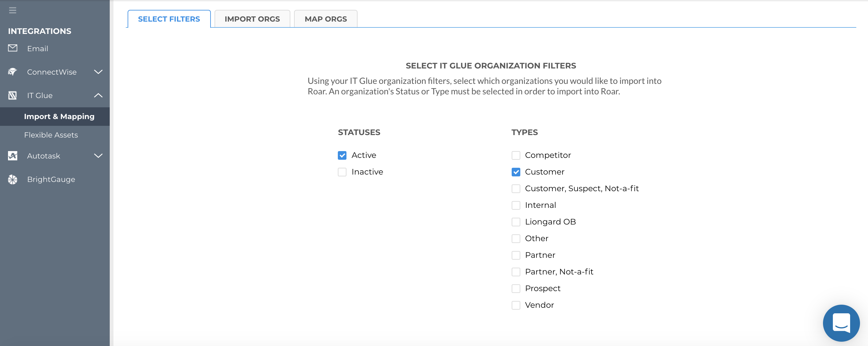Click the IT Glue logo icon
The width and height of the screenshot is (868, 346).
[x=12, y=95]
